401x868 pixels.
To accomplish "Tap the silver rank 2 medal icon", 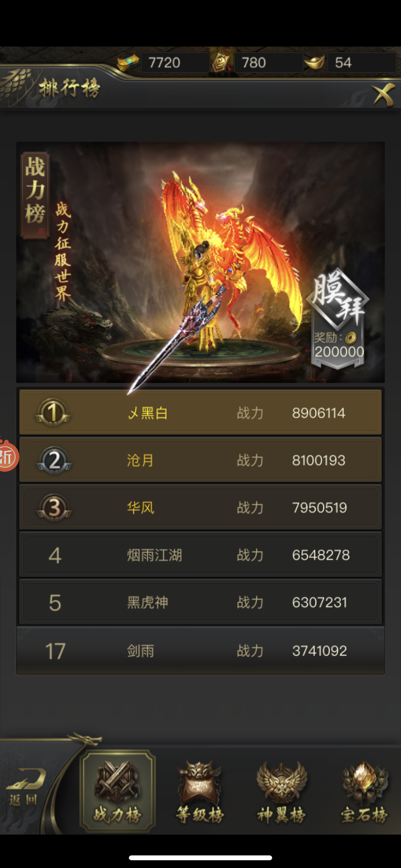I will [54, 460].
